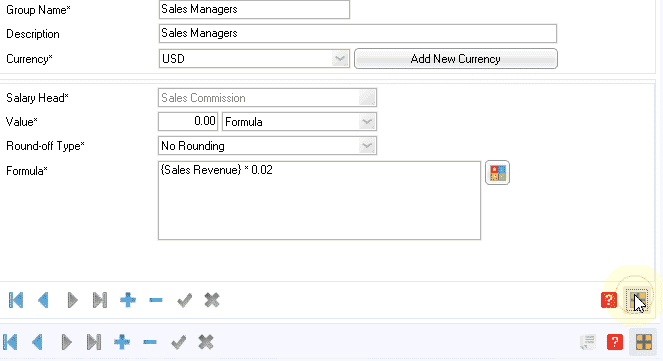Post edits with lower checkmark icon
Screen dimensions: 663x361
click(x=178, y=342)
